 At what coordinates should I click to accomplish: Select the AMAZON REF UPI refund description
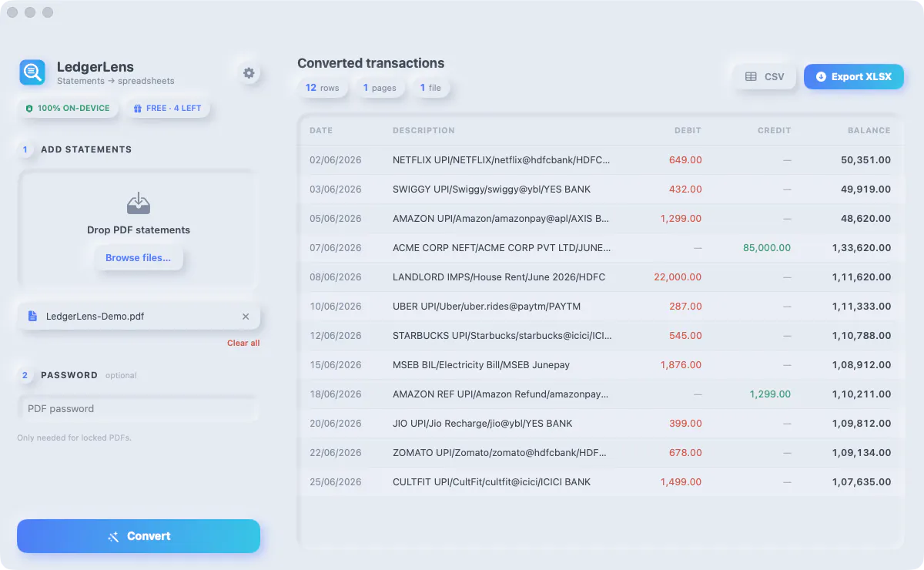tap(500, 394)
